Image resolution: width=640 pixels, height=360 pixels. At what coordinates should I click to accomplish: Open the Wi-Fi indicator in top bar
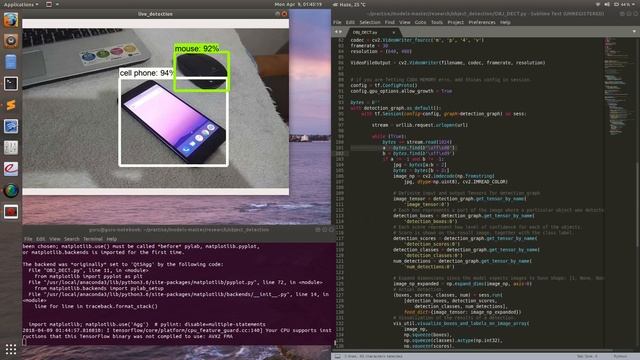(598, 4)
